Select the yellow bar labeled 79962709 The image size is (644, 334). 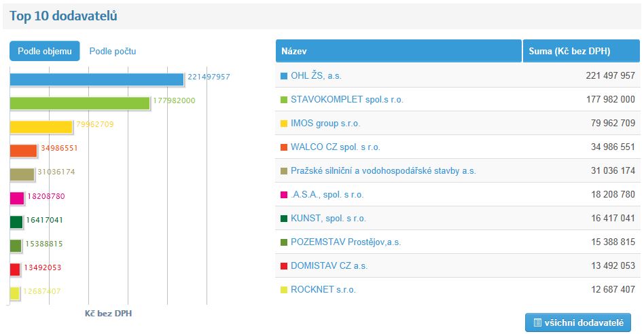pos(41,127)
